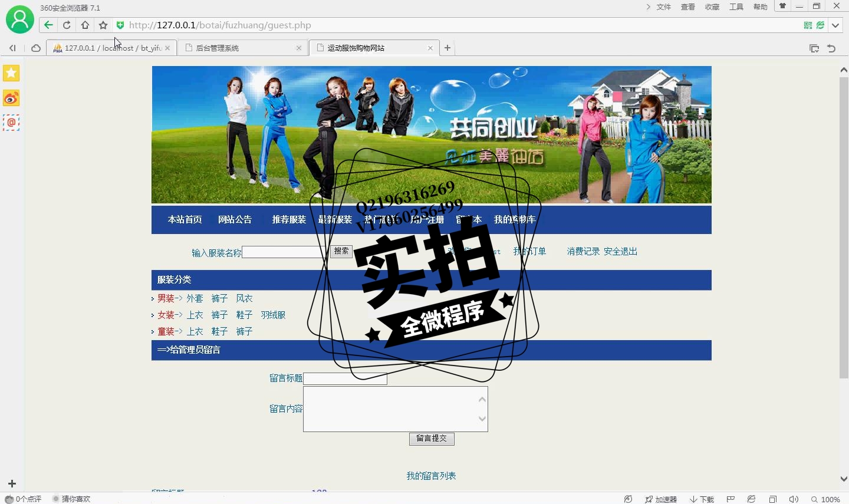Open the 帮助 menu

[x=761, y=6]
